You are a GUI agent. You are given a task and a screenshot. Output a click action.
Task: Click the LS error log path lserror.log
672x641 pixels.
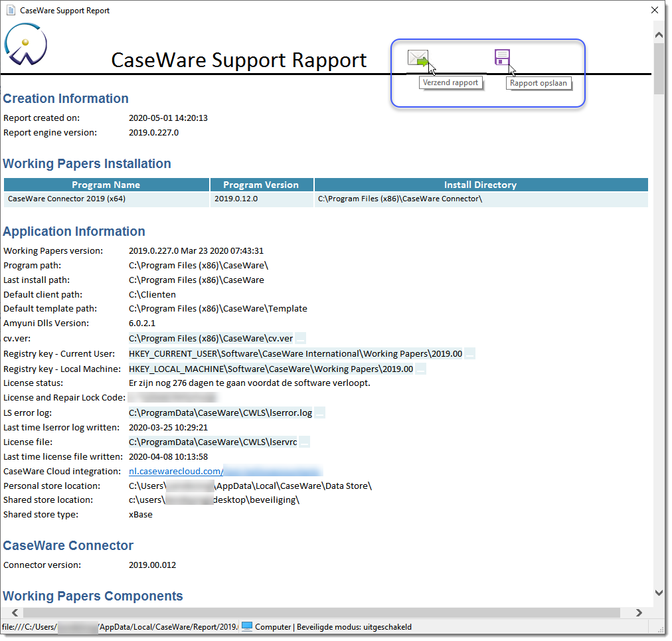[220, 413]
